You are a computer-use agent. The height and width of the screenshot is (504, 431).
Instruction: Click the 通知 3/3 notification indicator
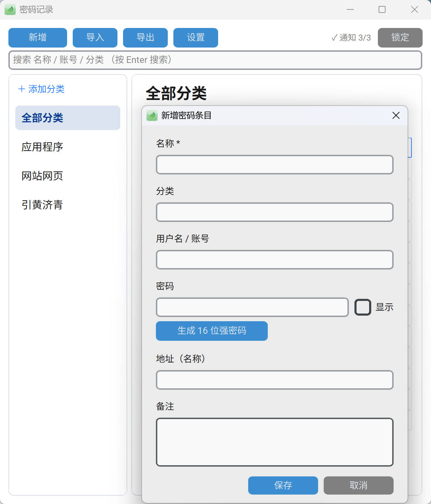click(x=351, y=38)
